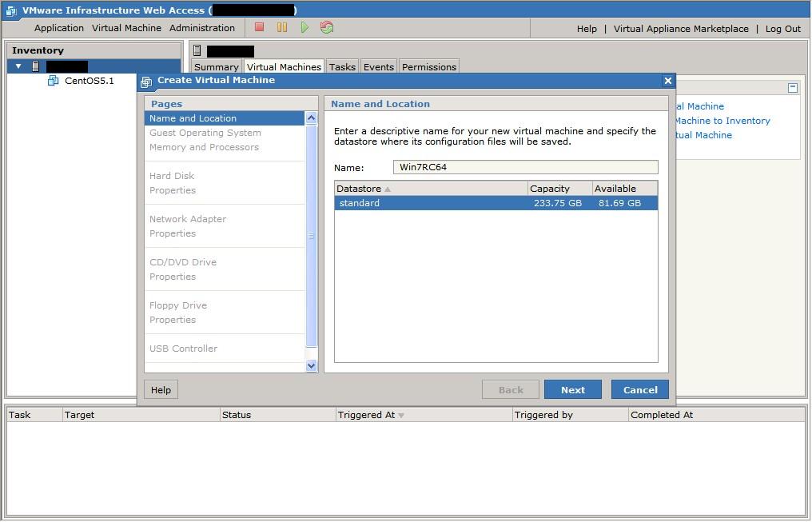This screenshot has height=522, width=812.
Task: Sort tasks by Triggered At column
Action: [424, 415]
